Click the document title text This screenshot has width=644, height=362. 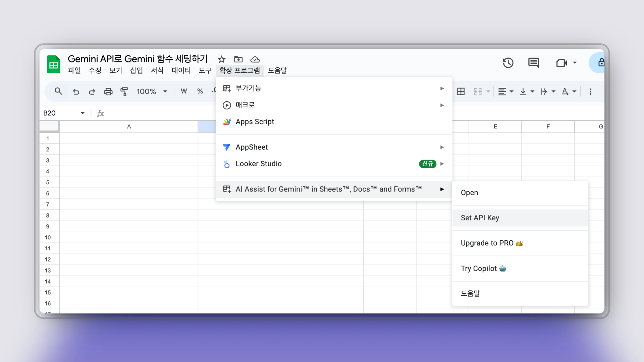pos(138,59)
